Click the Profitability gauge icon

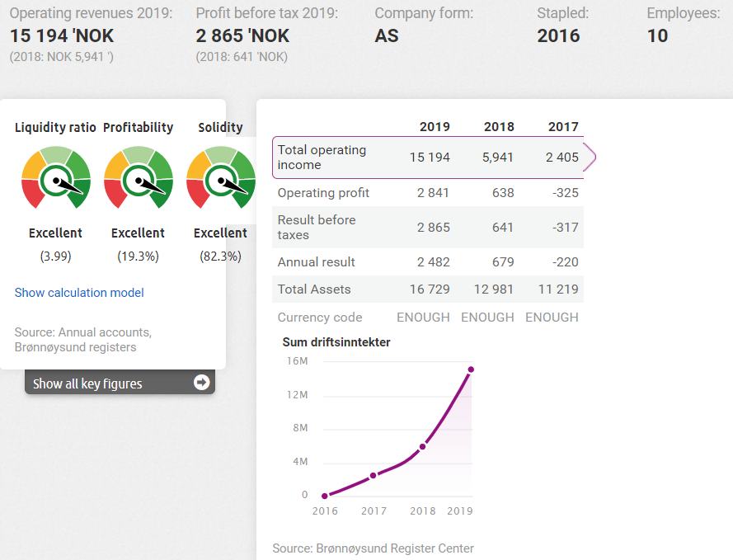pyautogui.click(x=139, y=177)
